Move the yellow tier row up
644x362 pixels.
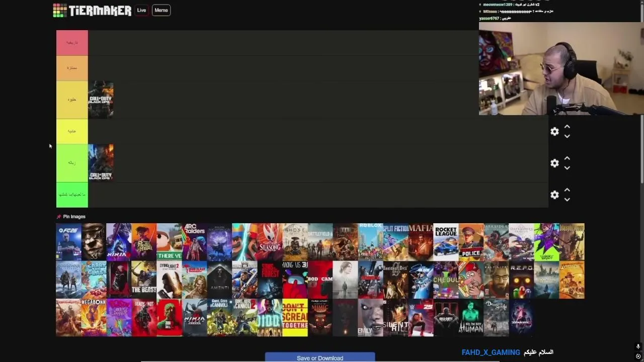click(567, 127)
